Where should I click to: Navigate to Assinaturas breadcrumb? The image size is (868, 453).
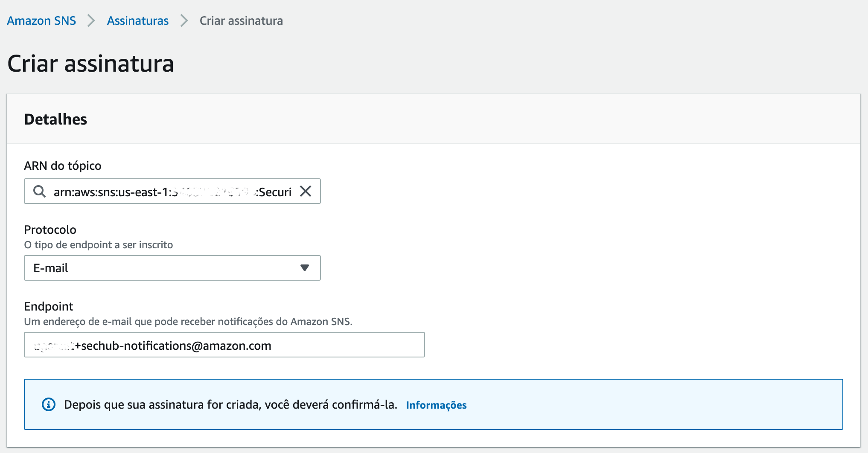(137, 20)
